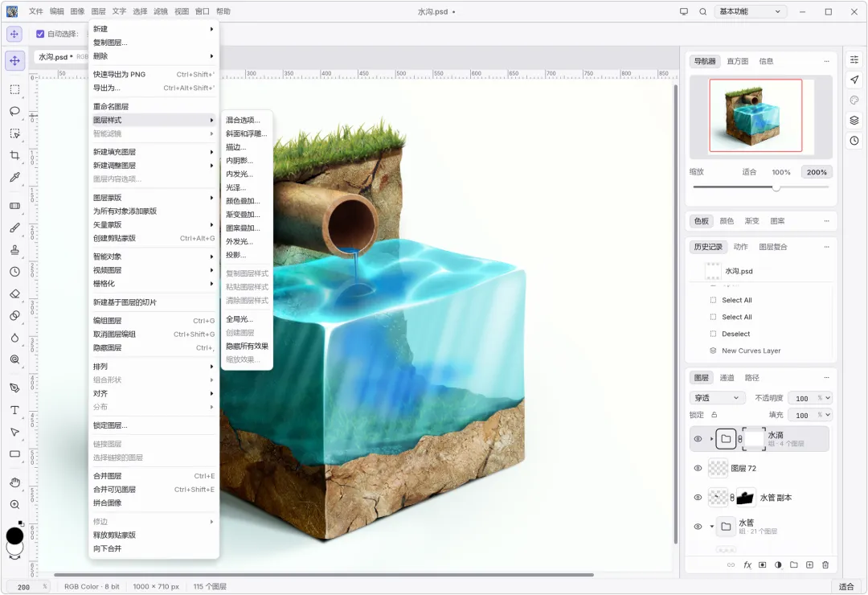Click the trash icon in layers panel
Screen dimensions: 868x595
tap(825, 564)
